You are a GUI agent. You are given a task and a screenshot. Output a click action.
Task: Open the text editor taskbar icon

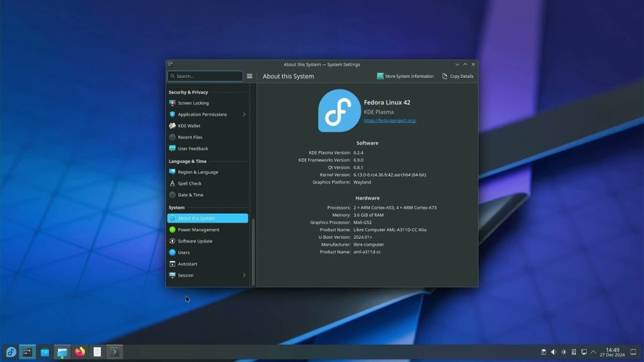click(x=97, y=352)
